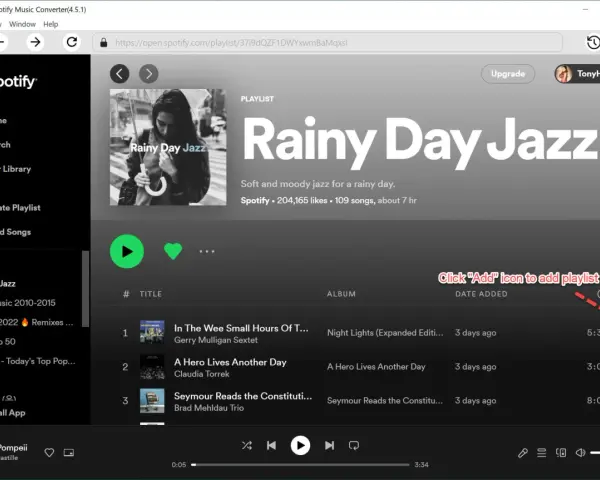Skip to next track
The height and width of the screenshot is (480, 600).
329,445
